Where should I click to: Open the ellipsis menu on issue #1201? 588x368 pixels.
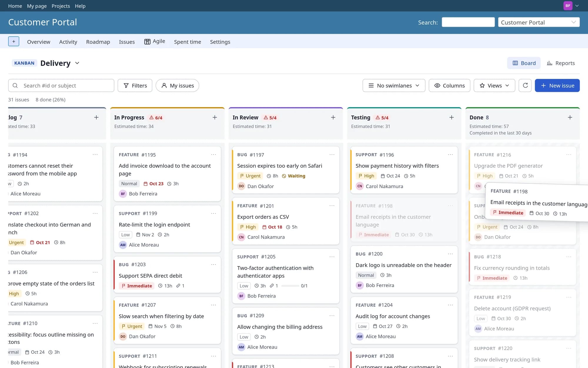[x=332, y=206]
